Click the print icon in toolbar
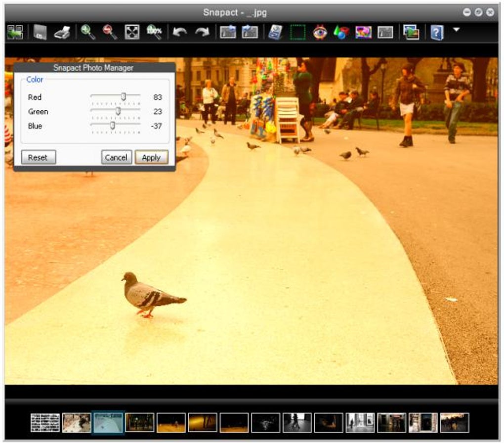The image size is (504, 443). (x=62, y=33)
